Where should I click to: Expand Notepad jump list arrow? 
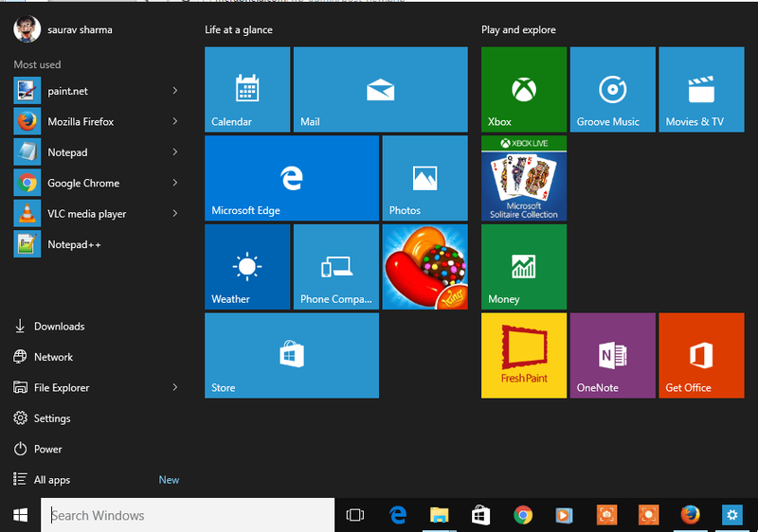175,152
